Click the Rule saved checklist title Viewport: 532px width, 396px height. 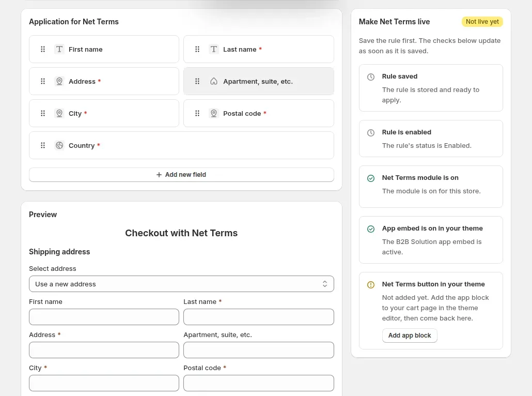pos(400,77)
